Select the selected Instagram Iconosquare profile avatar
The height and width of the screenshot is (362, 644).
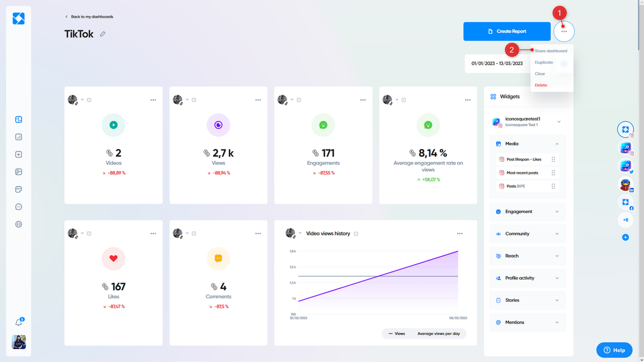tap(625, 130)
